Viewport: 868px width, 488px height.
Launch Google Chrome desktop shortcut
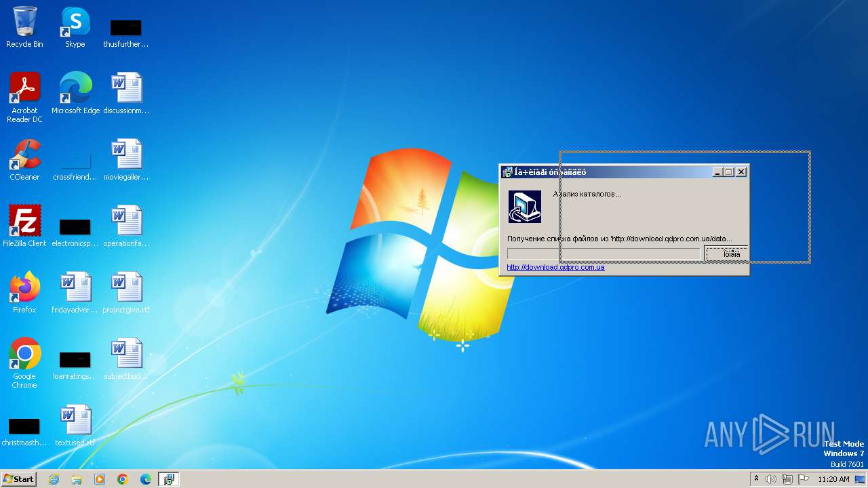24,363
